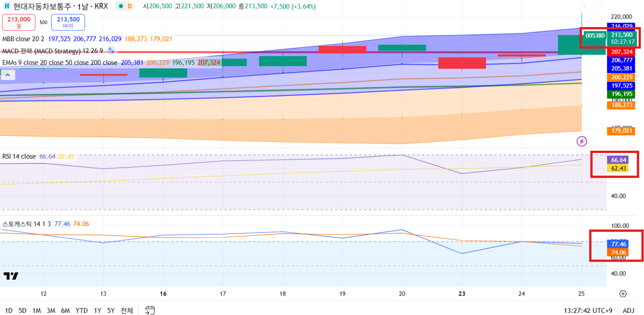The width and height of the screenshot is (644, 315).
Task: Click the 206,777 blue price axis label
Action: 622,60
